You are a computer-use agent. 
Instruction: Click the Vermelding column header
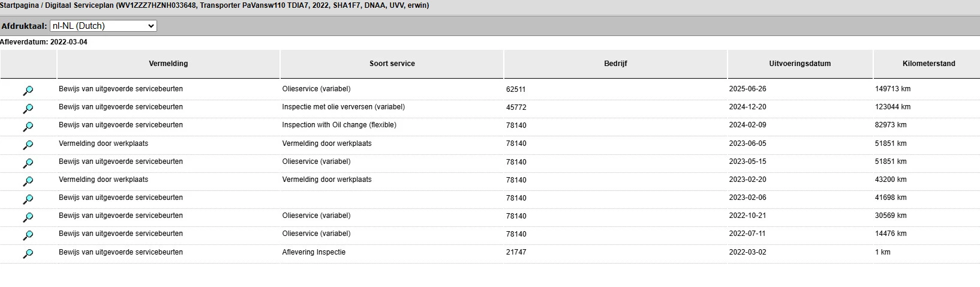point(169,64)
